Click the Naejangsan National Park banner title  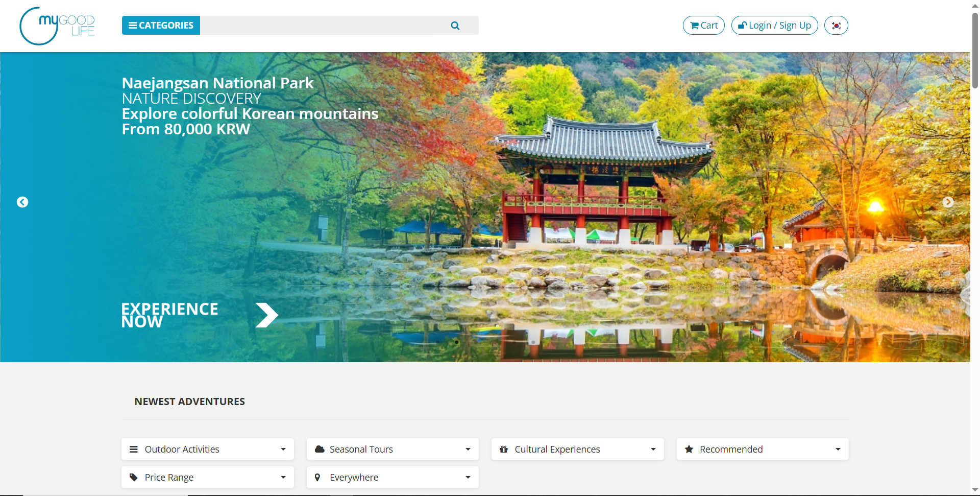tap(217, 83)
